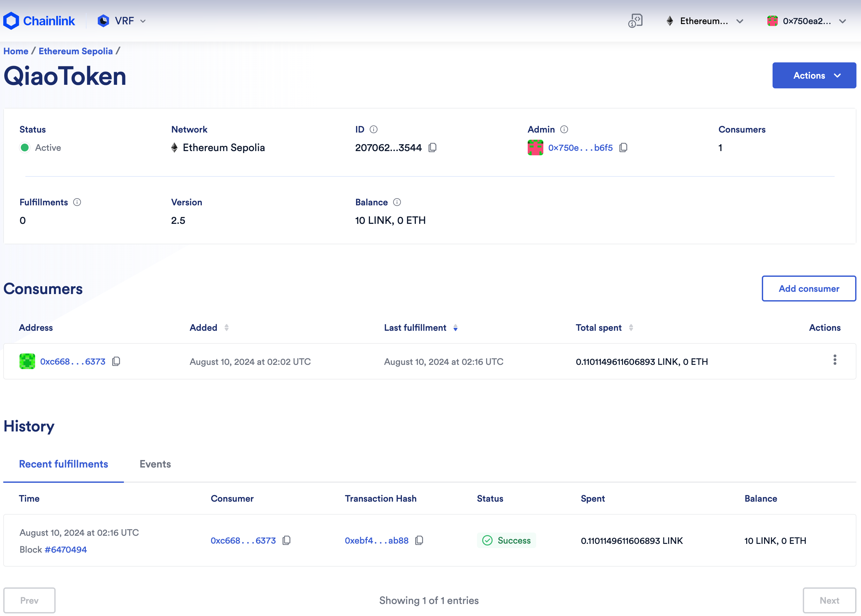The image size is (861, 616).
Task: Click the Chainlink logo
Action: click(39, 21)
